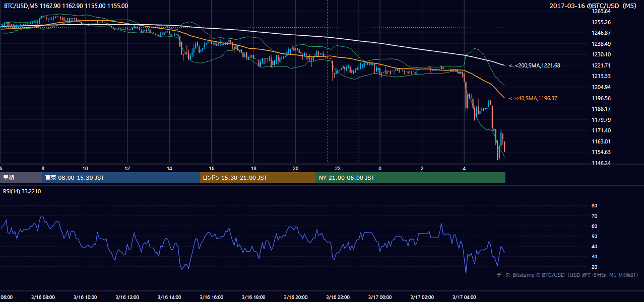Click price axis value 1179.79
This screenshot has height=302, width=644.
click(601, 120)
